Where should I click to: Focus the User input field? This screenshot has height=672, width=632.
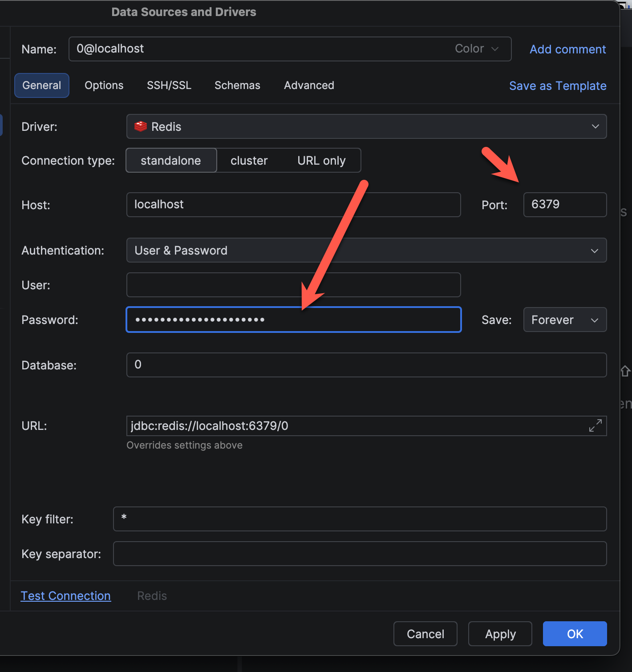pos(294,285)
